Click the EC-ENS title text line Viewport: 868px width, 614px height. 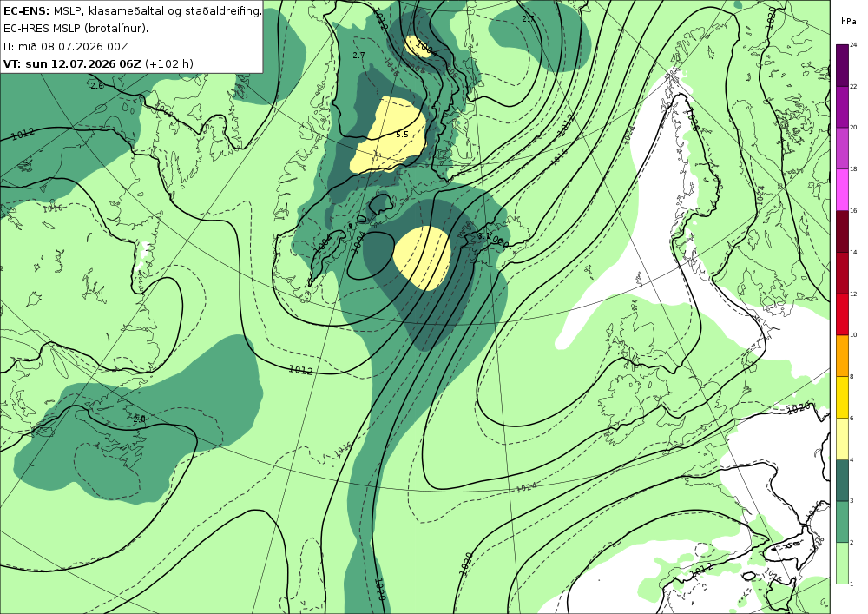pyautogui.click(x=132, y=11)
